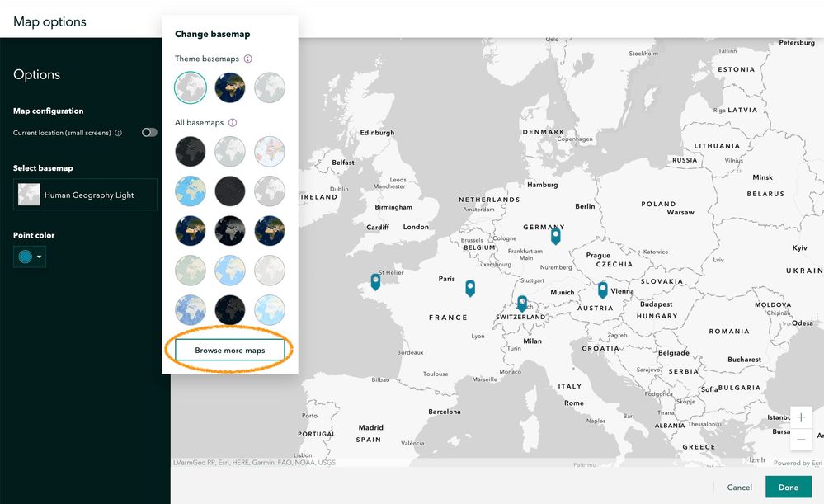Choose the pale green terrain basemap
The height and width of the screenshot is (504, 824).
[x=191, y=270]
